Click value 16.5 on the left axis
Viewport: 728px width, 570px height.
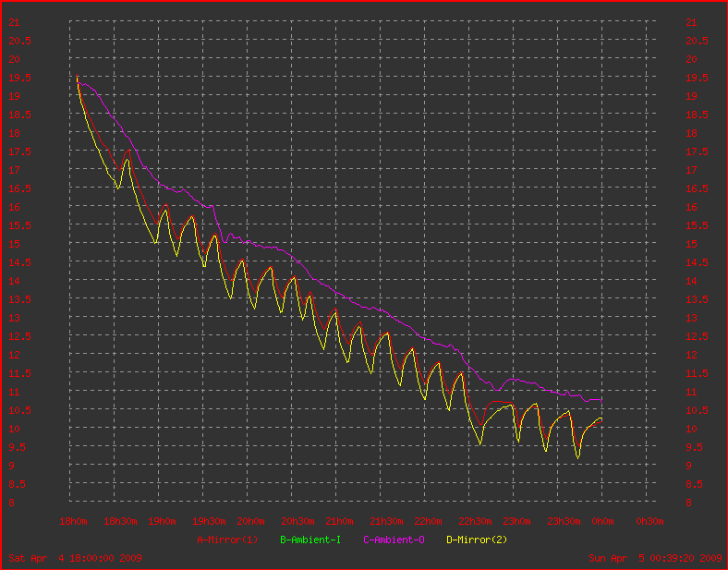click(20, 188)
